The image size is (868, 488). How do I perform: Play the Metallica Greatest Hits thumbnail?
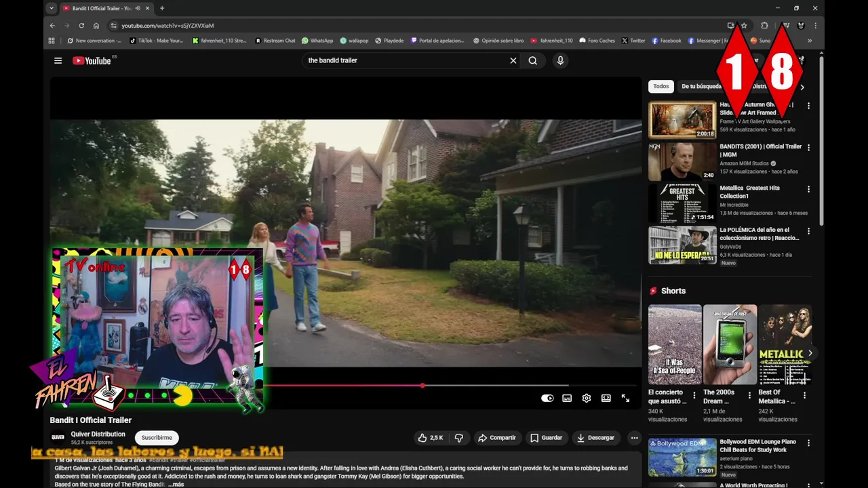tap(682, 204)
